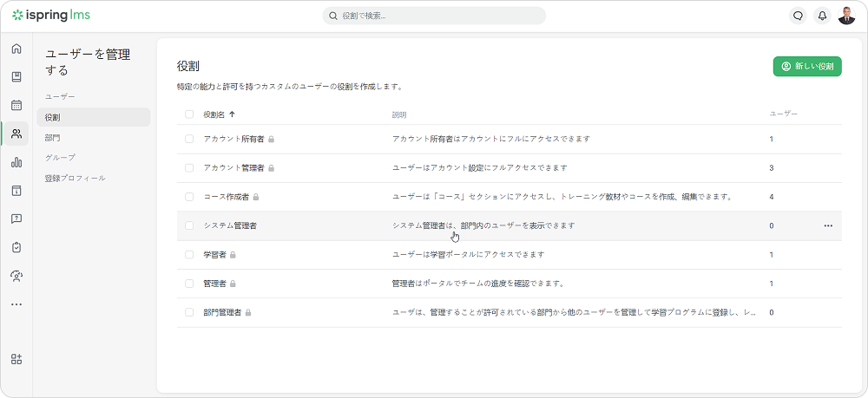Screen dimensions: 868x398
Task: Open the user profile avatar
Action: click(846, 16)
